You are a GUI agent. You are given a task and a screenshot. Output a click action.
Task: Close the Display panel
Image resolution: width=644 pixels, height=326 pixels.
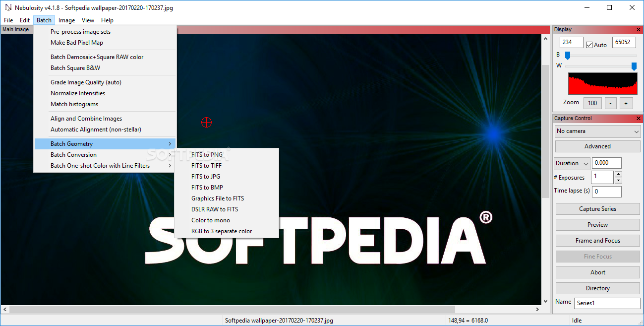[x=639, y=30]
